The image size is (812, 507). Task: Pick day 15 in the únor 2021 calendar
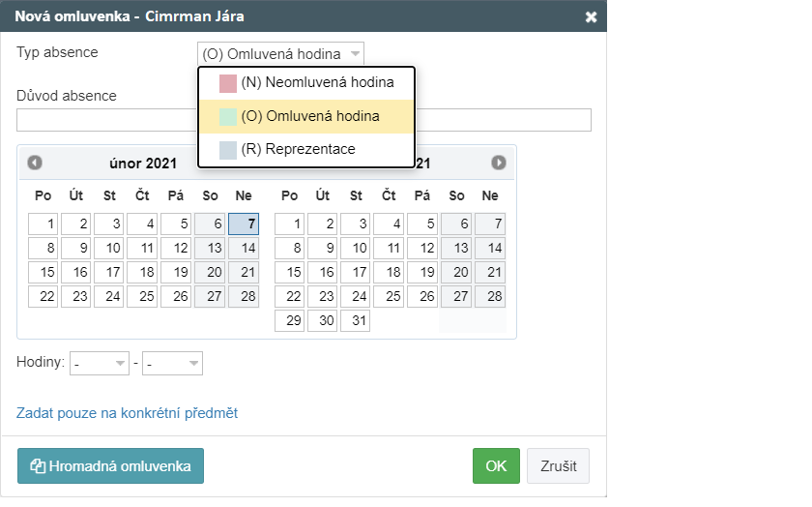[43, 272]
